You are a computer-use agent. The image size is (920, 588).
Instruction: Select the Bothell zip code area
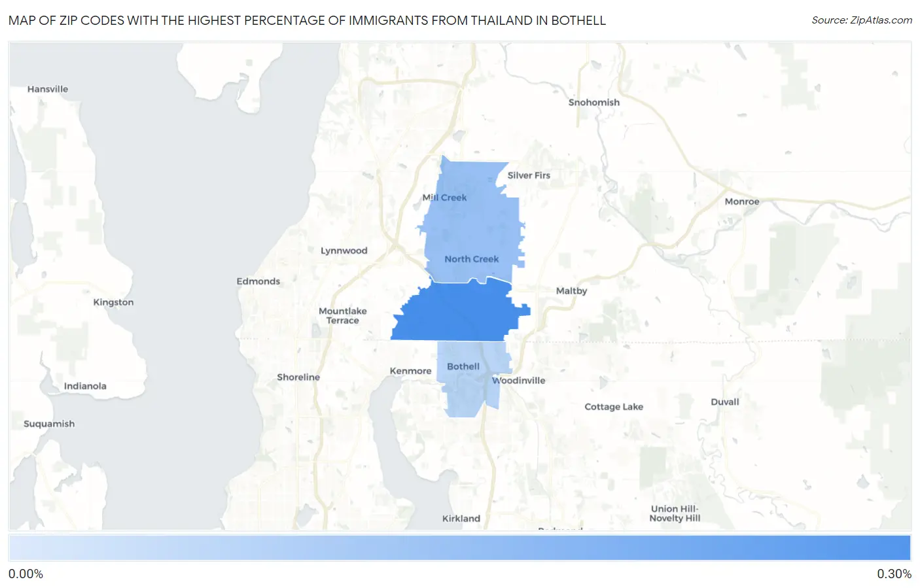pos(474,379)
